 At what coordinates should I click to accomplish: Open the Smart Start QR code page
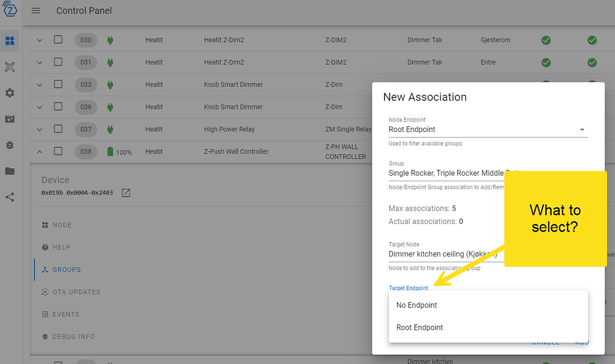click(10, 67)
